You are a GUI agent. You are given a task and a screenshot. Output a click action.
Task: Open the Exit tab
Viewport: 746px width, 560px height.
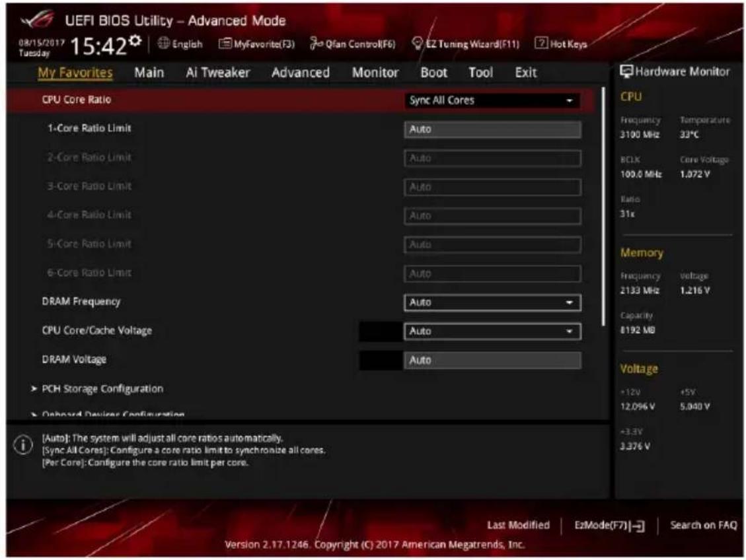pyautogui.click(x=526, y=73)
